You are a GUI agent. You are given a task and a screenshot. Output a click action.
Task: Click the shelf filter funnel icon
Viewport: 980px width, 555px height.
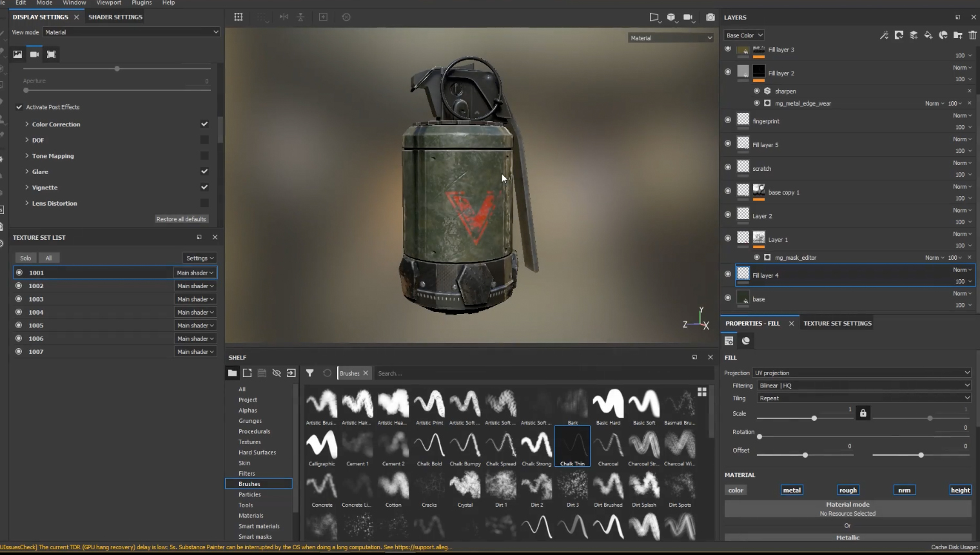(x=309, y=373)
